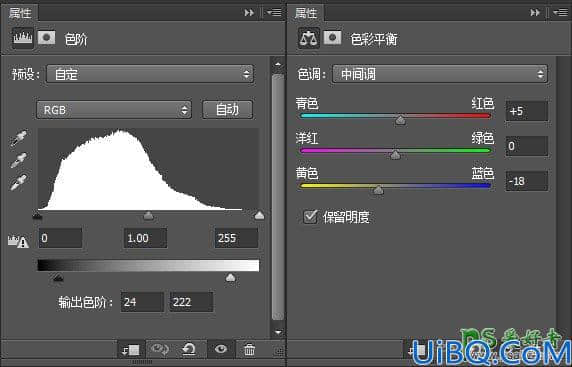Click the Cyan-Red value field showing +5

coord(527,111)
